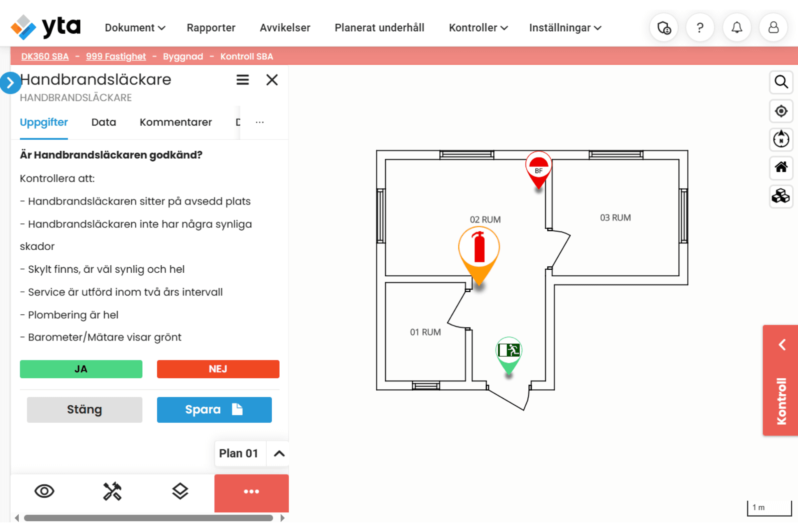This screenshot has width=798, height=532.
Task: Click the green exit sign marker on the map
Action: tap(509, 349)
